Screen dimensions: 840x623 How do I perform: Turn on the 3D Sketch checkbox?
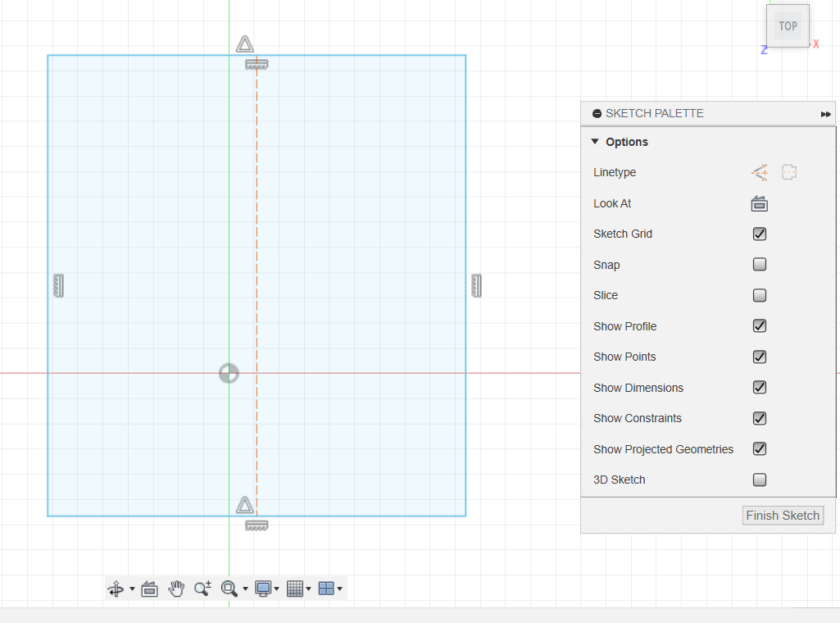pyautogui.click(x=760, y=480)
